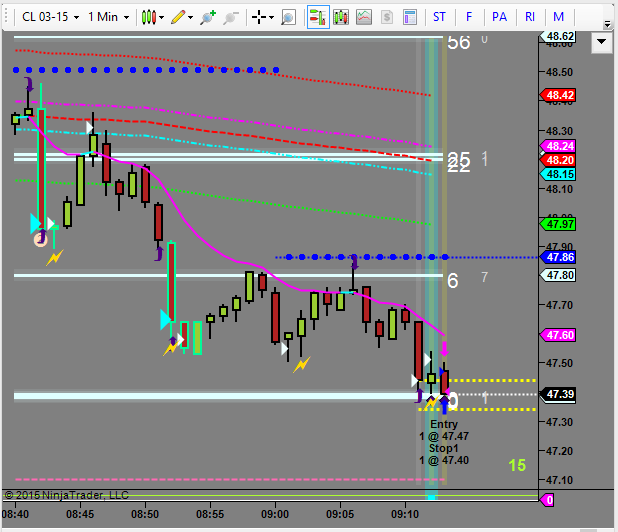Click the white 48.62 price marker
Image resolution: width=618 pixels, height=532 pixels.
[x=558, y=36]
